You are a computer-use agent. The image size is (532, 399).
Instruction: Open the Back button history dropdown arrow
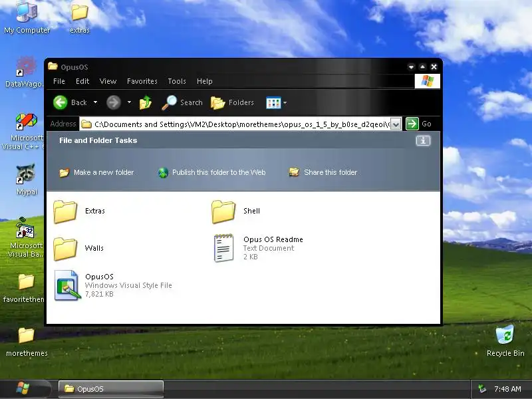96,102
